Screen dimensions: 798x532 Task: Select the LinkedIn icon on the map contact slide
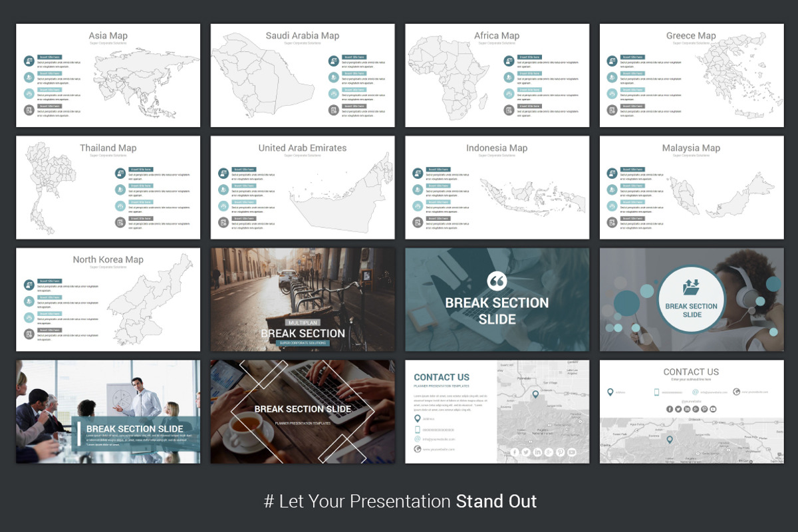(x=537, y=452)
